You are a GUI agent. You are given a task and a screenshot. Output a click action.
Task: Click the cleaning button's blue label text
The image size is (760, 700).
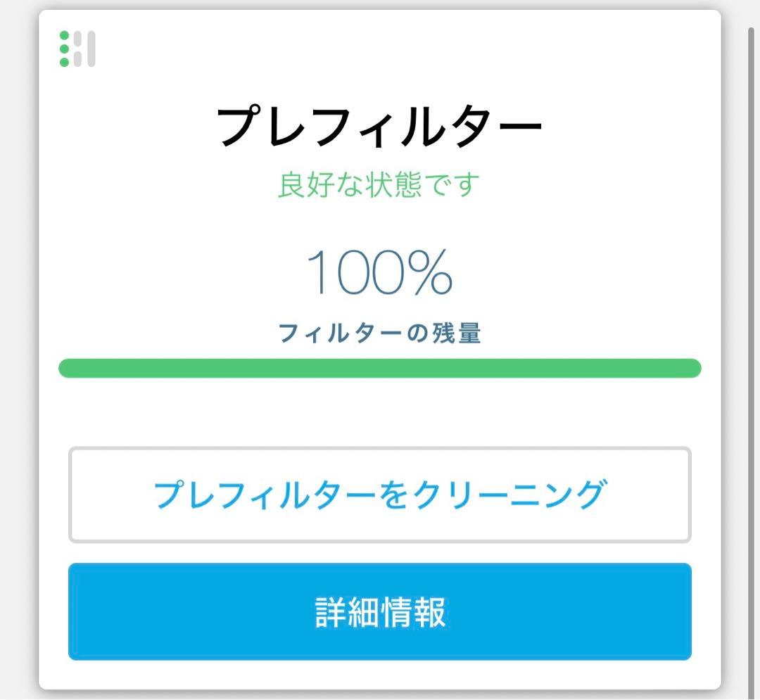[x=380, y=495]
